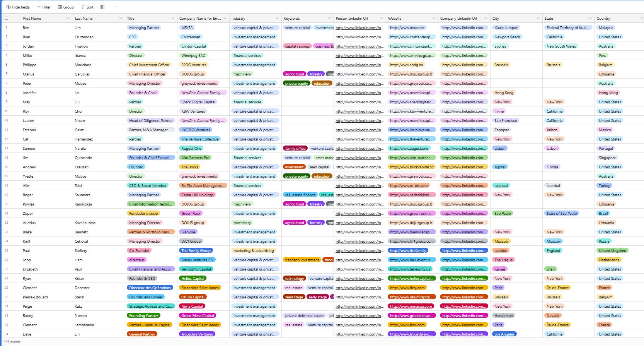Select the 'real estate finance' keyword tag

pos(300,195)
